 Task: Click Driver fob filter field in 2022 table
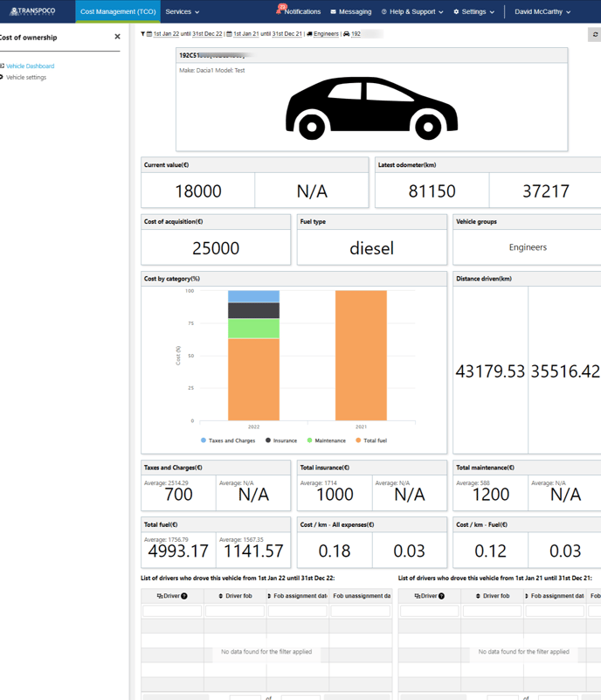235,611
